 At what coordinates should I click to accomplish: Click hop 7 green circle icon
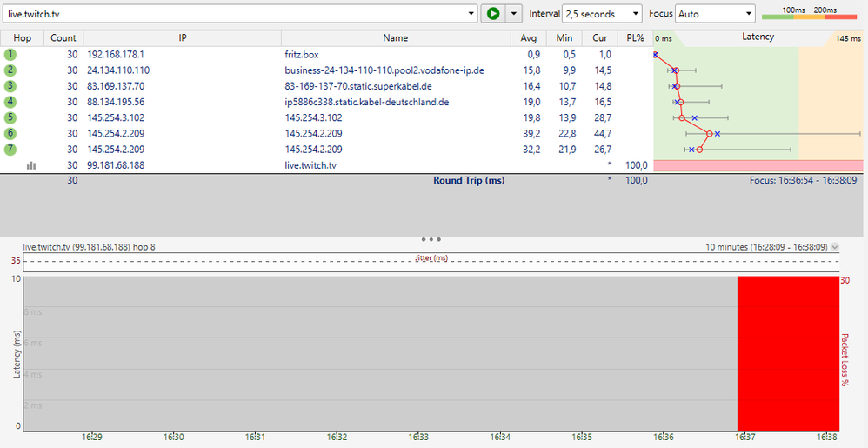tap(10, 149)
